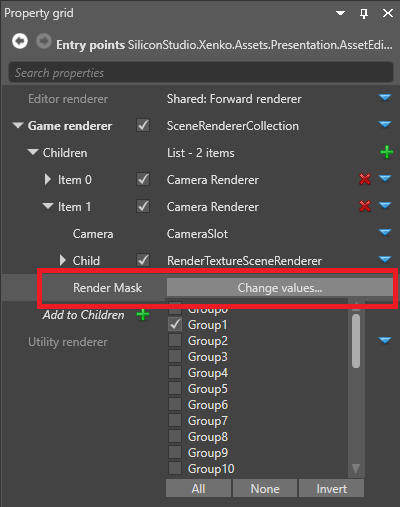Clear all groups with None button

(265, 488)
